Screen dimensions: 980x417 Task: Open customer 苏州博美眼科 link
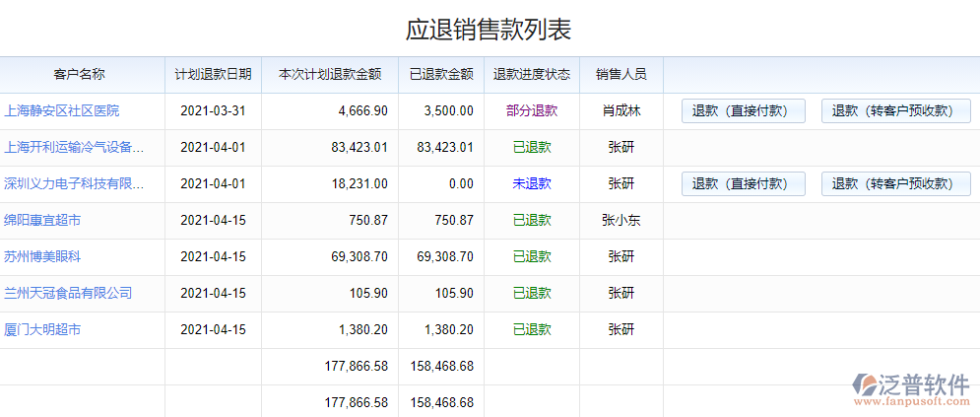point(42,257)
